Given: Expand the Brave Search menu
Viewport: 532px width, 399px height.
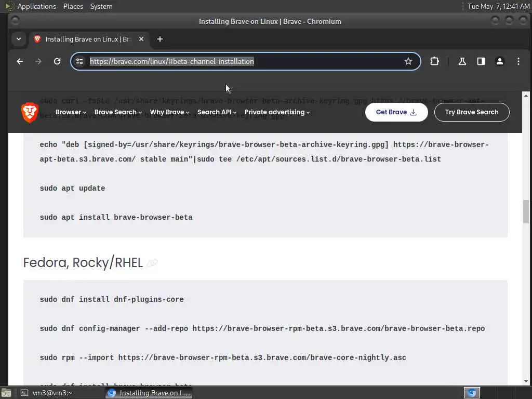Looking at the screenshot, I should [x=118, y=112].
